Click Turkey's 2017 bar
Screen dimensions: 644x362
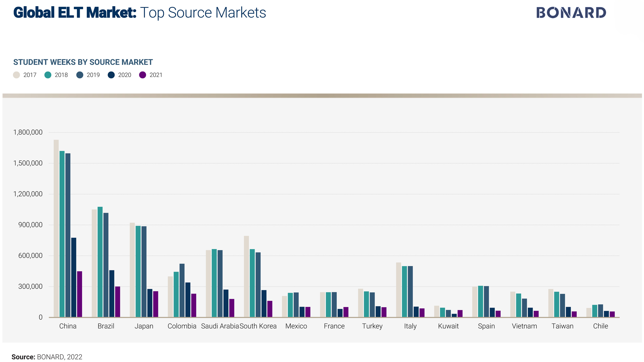click(x=361, y=303)
